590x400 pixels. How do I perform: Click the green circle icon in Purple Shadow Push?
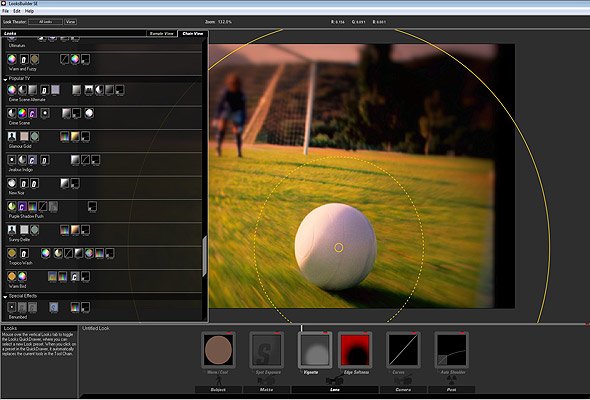pos(12,206)
